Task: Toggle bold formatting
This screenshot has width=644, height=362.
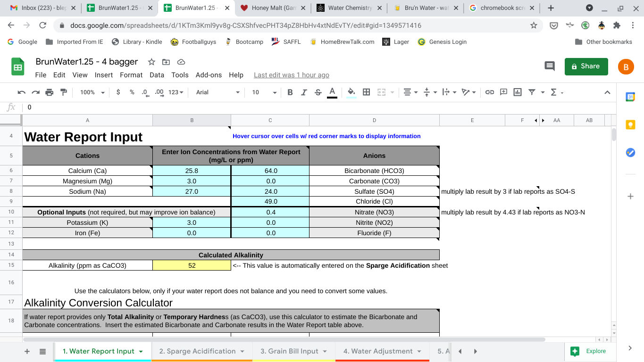Action: (x=290, y=92)
